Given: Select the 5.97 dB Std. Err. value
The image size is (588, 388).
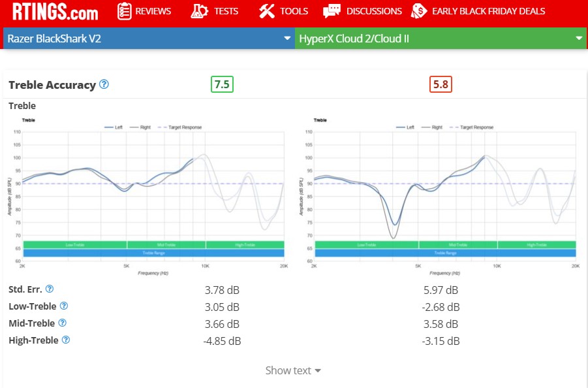Looking at the screenshot, I should [441, 290].
